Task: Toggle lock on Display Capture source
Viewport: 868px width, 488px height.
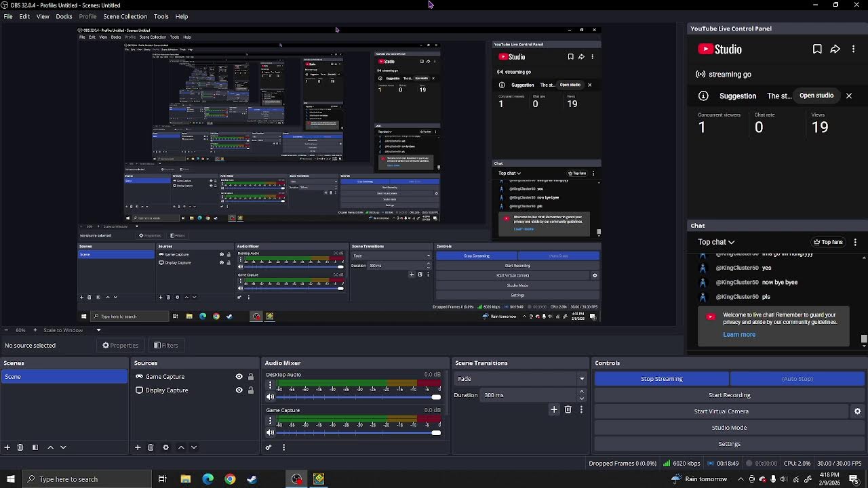Action: (x=250, y=390)
